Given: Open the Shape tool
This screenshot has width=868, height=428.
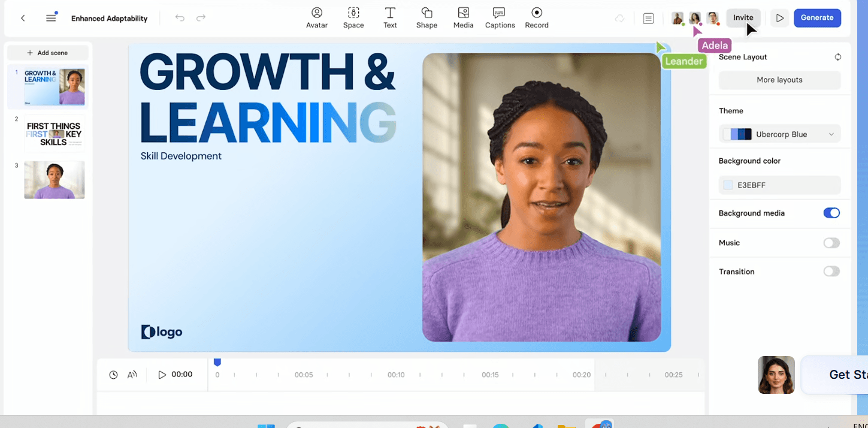Looking at the screenshot, I should (x=427, y=18).
